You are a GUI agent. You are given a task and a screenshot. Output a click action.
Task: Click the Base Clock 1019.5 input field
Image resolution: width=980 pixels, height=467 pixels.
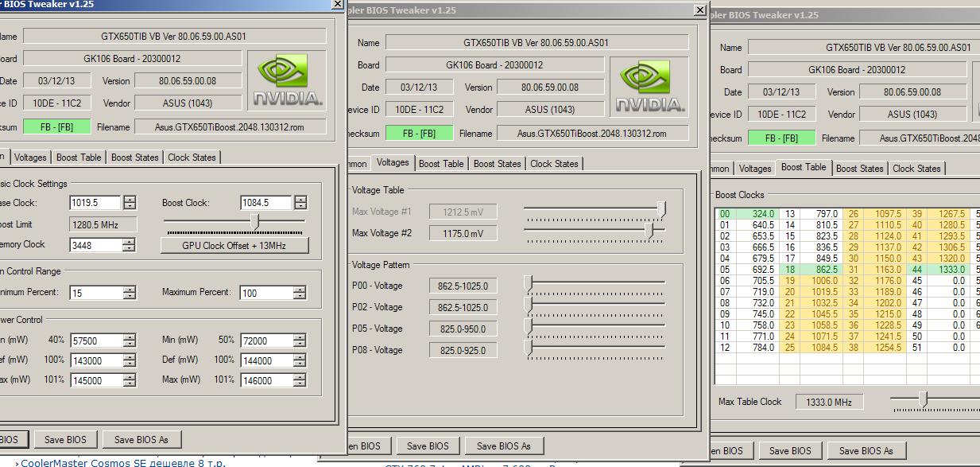point(95,203)
